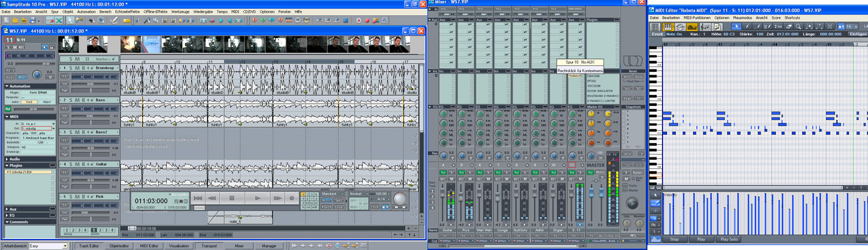
Task: Click the magnifier zoom tool in the MIDI Editor toolbar
Action: coord(799,27)
